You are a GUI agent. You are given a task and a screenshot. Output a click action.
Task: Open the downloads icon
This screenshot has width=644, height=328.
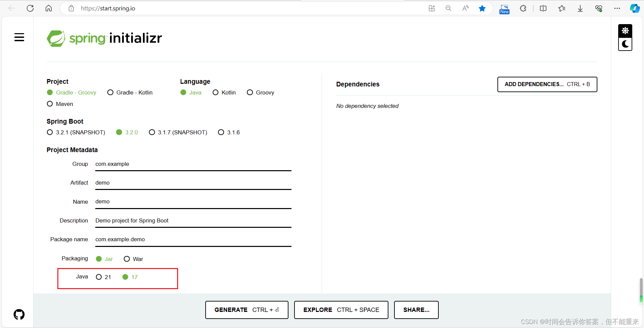[580, 8]
